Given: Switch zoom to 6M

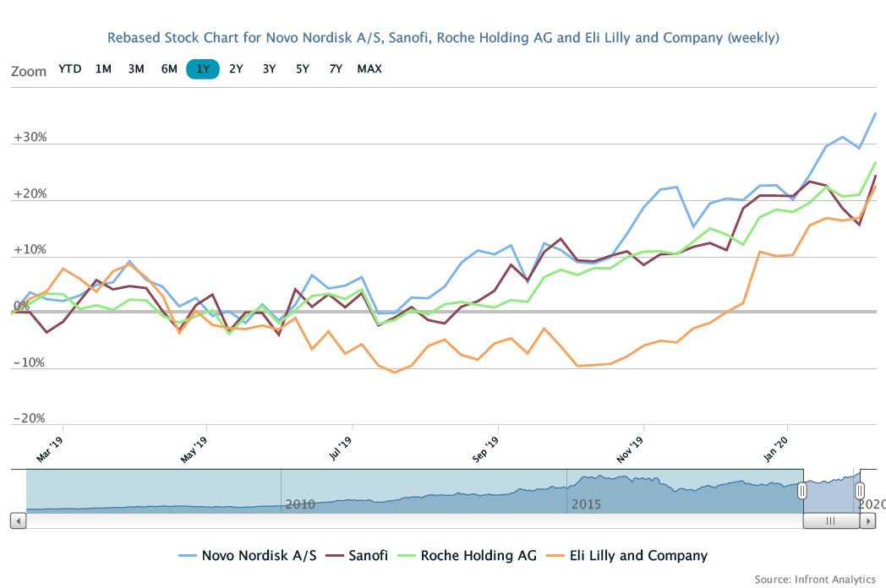Looking at the screenshot, I should coord(169,69).
